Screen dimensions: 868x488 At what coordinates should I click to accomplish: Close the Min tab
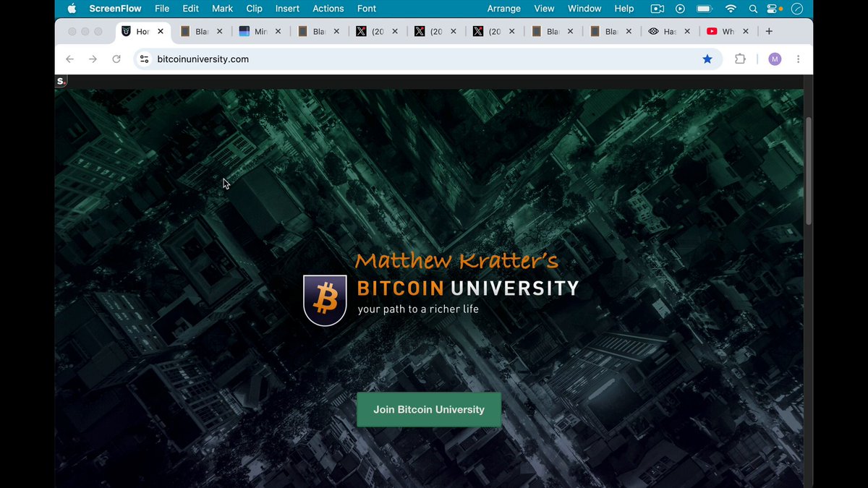point(278,32)
